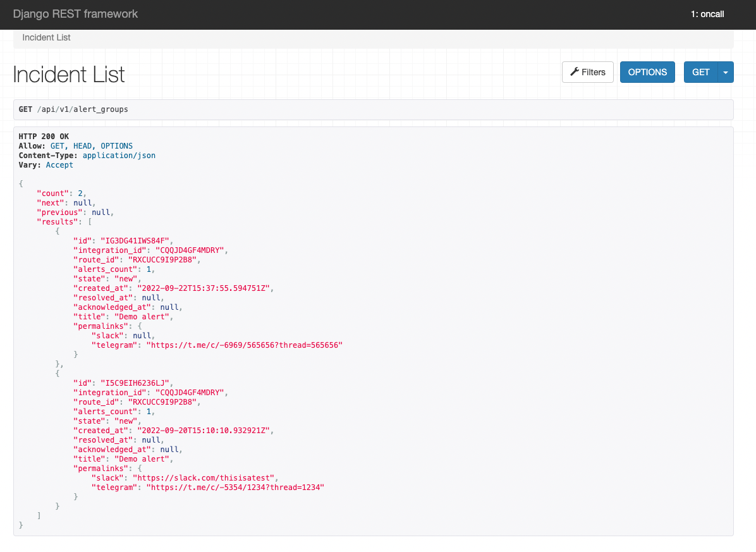Click the blue GET button

(700, 71)
